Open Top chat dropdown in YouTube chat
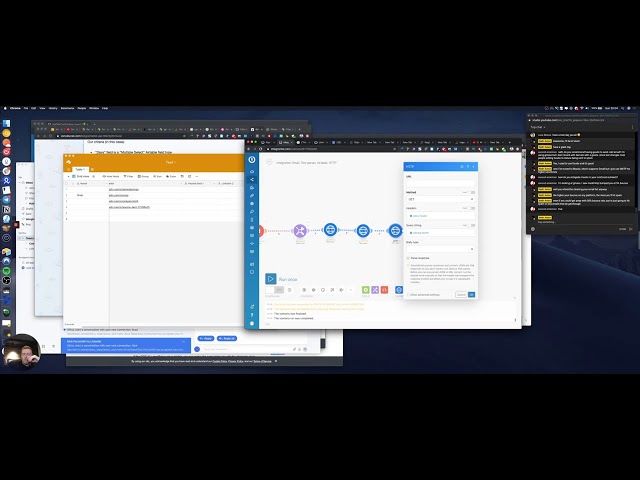640x480 pixels. tap(538, 127)
